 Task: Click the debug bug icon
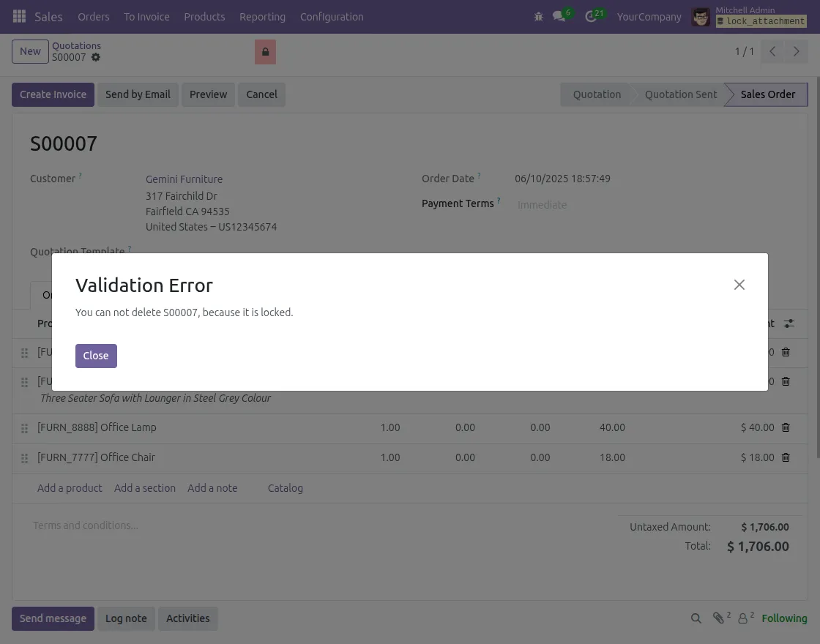click(539, 16)
